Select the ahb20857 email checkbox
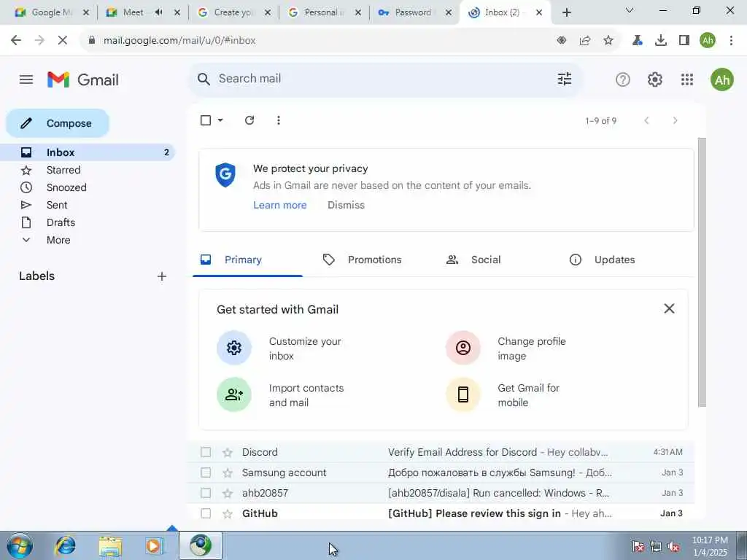 tap(206, 493)
